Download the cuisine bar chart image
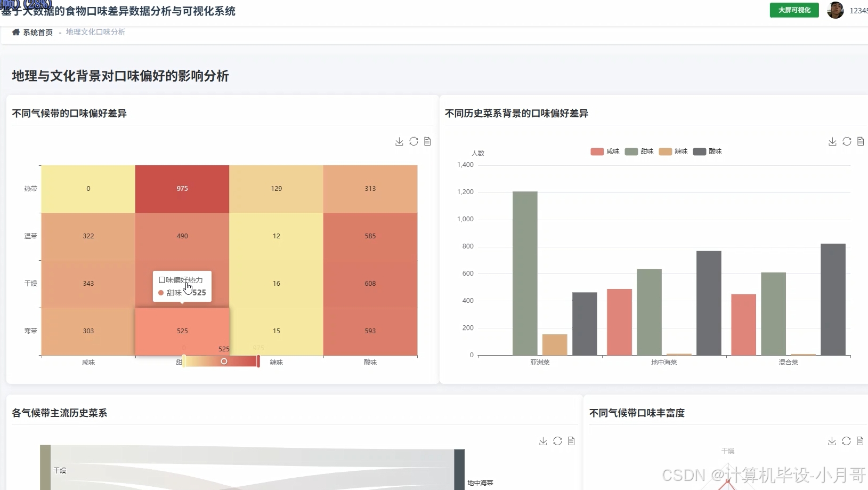Viewport: 868px width, 490px height. [x=832, y=141]
